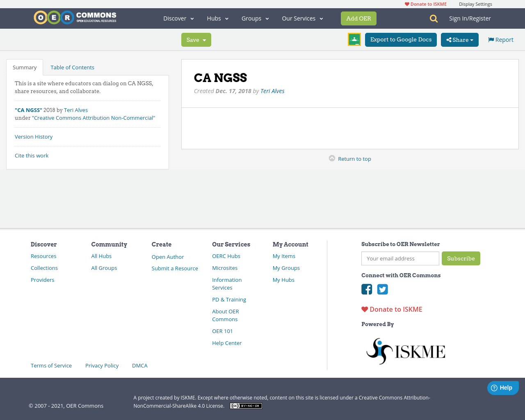Click the Twitter icon under Connect
This screenshot has height=420, width=525.
pos(382,290)
